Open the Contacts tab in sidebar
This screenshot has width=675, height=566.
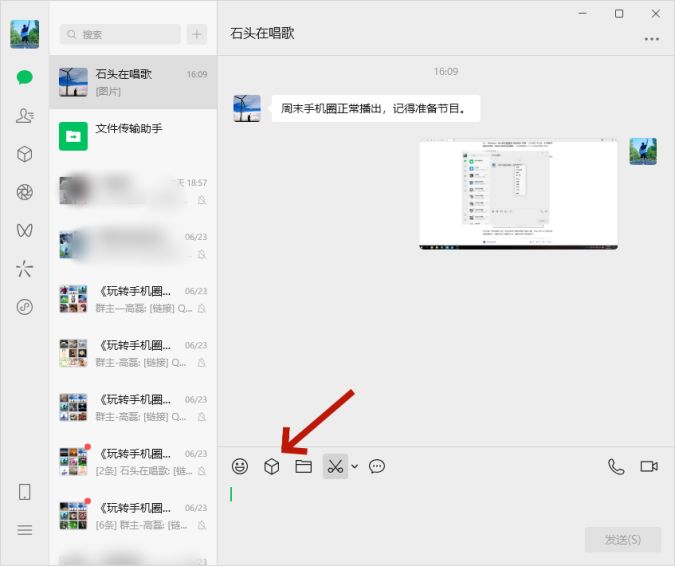point(25,115)
